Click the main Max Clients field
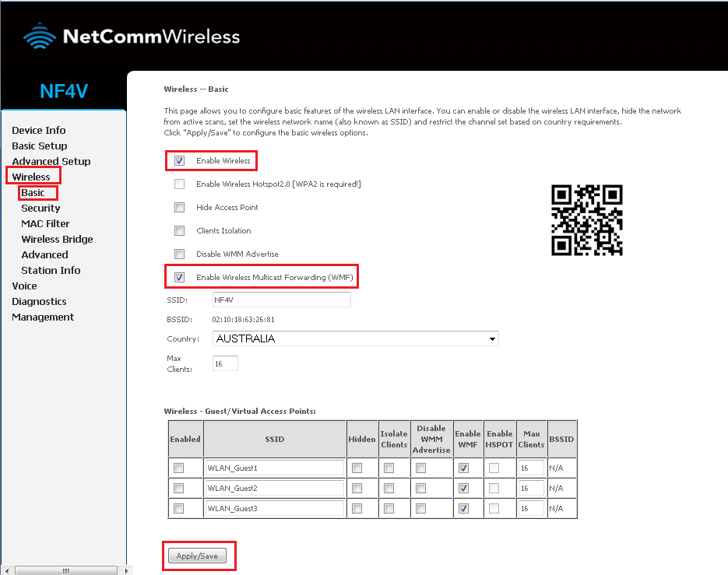Screen dimensions: 728x575 (225, 363)
